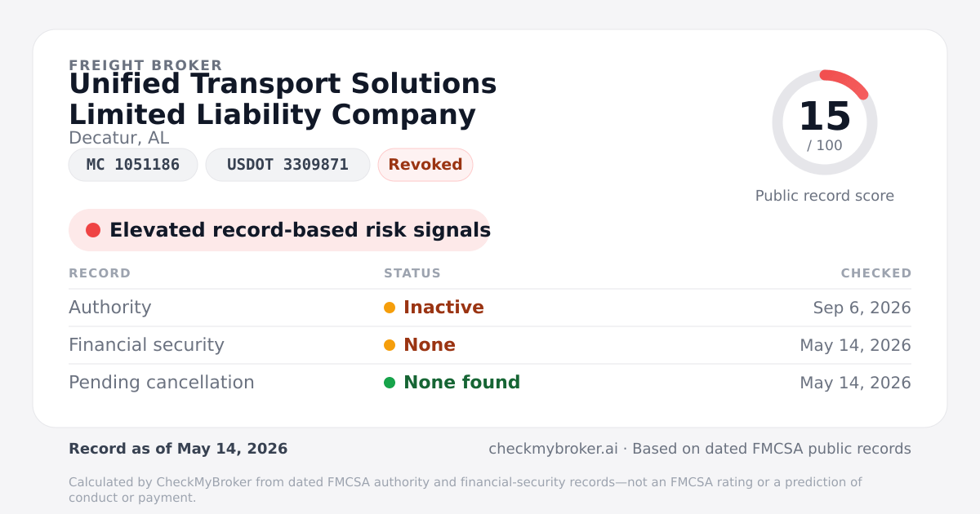Click the RECORD column header
Screen dimensions: 980x514
pos(100,273)
